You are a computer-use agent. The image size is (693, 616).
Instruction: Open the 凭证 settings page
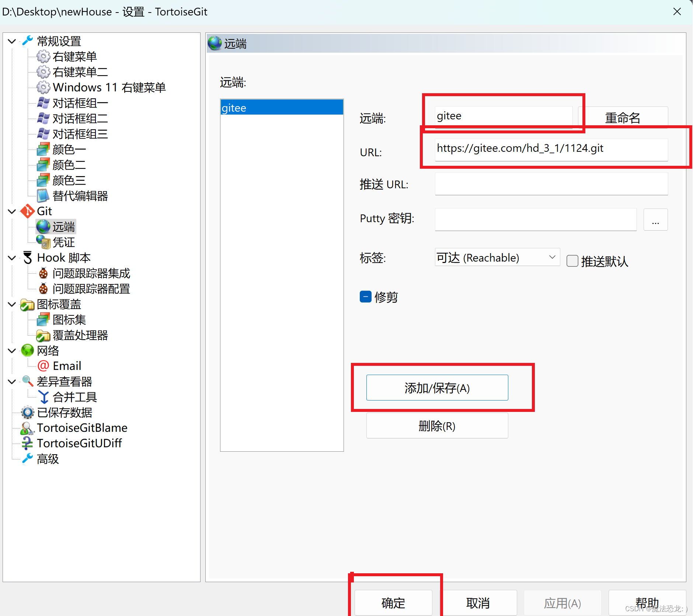(63, 242)
